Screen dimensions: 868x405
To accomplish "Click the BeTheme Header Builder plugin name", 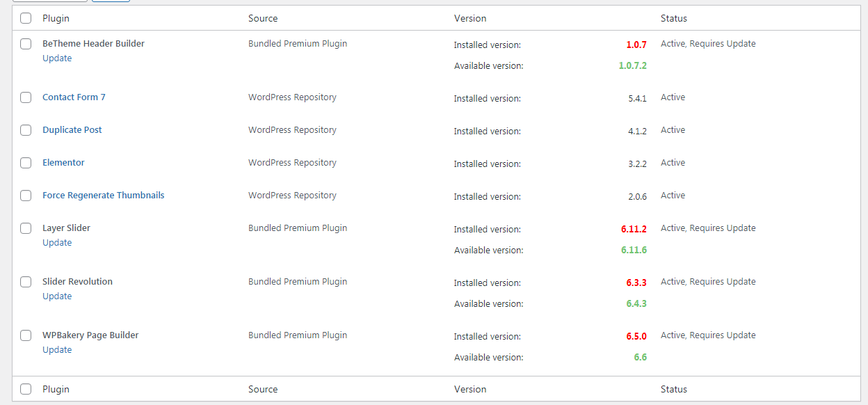I will (x=93, y=44).
